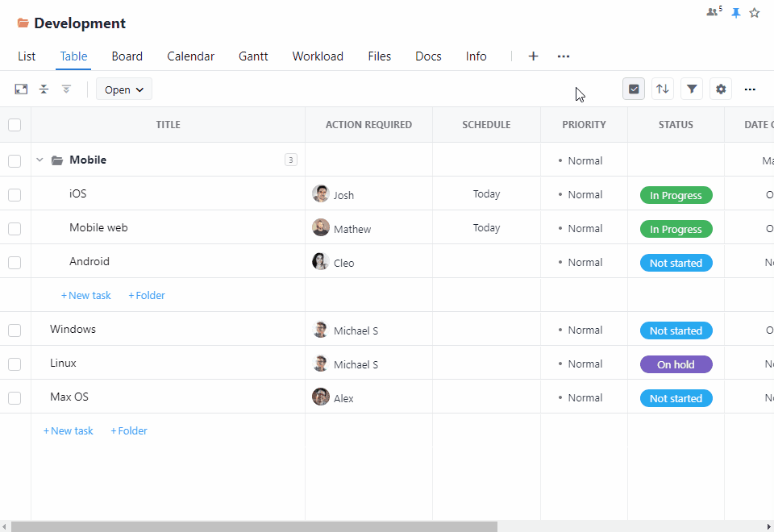Switch to the Board tab

[127, 56]
